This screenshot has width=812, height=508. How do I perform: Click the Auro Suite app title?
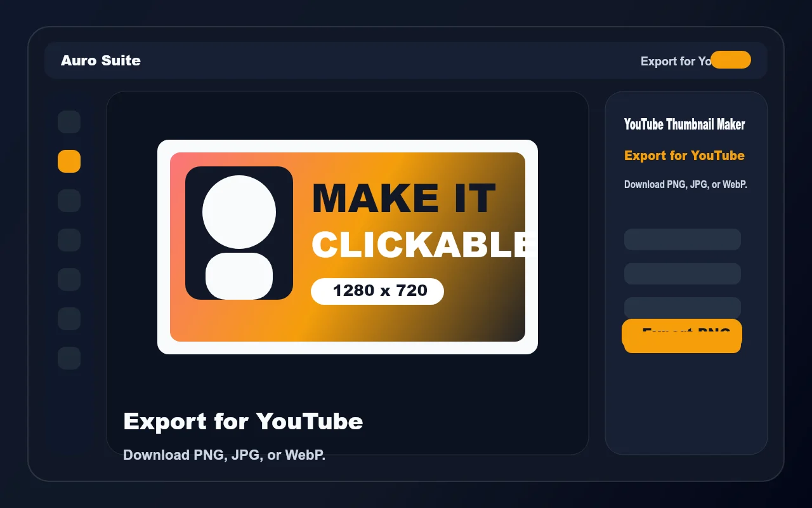click(101, 60)
